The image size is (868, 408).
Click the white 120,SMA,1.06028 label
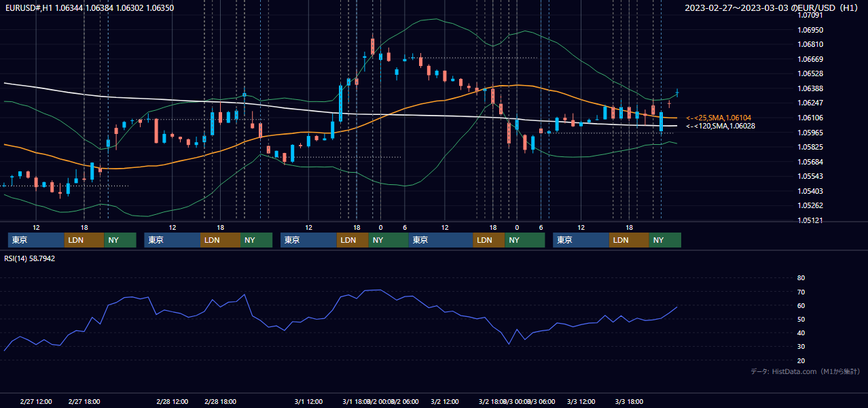721,126
